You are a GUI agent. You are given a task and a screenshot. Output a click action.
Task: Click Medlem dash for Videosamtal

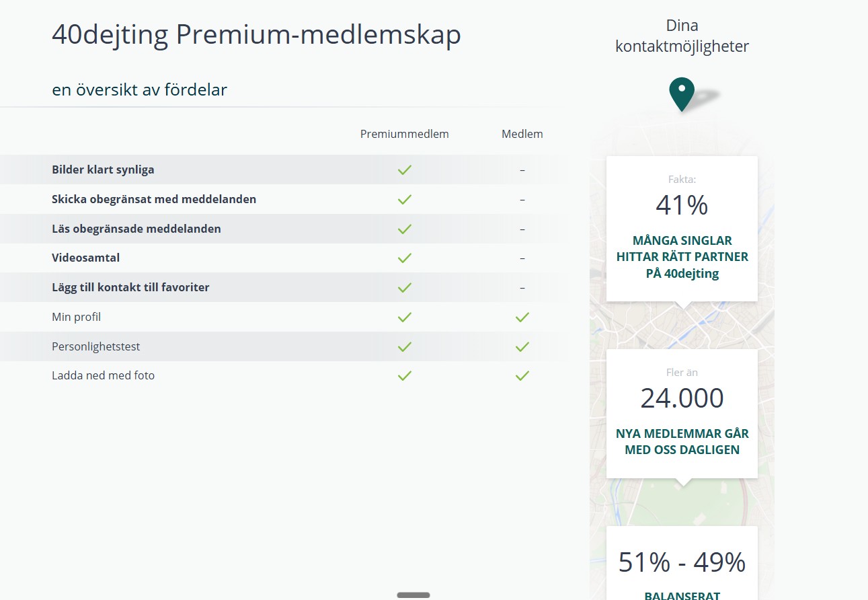click(x=522, y=258)
